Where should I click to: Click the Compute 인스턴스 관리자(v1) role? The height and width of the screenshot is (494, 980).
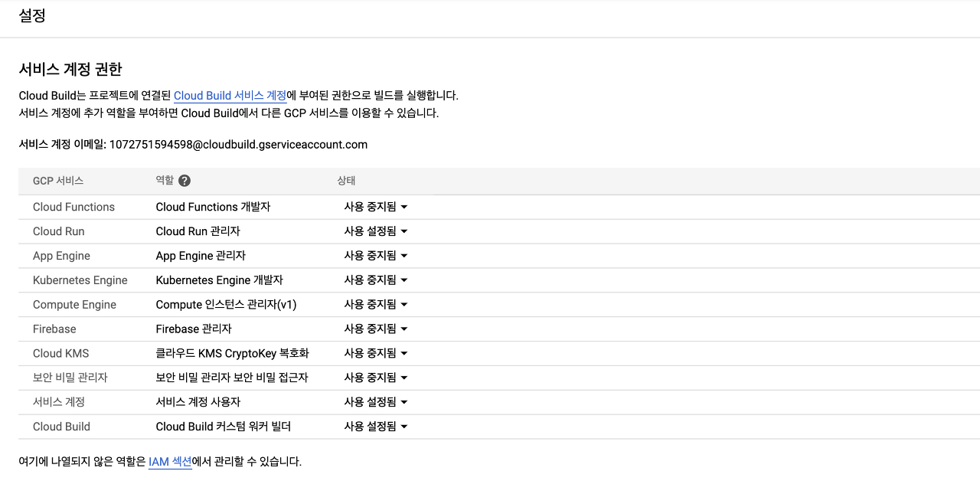coord(226,305)
